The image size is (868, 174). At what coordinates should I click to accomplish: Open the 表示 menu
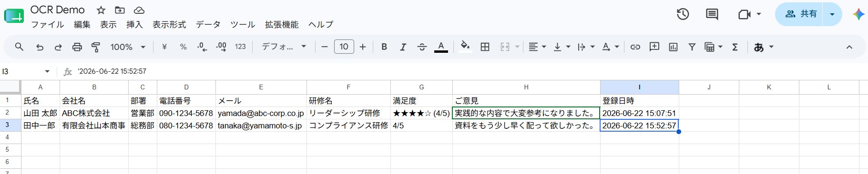(108, 24)
